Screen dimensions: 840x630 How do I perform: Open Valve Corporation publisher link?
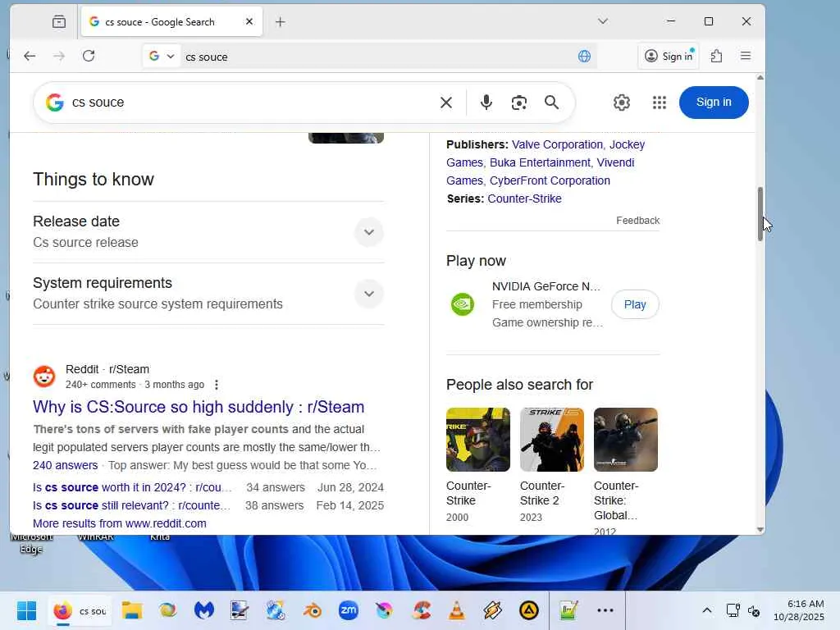point(557,144)
